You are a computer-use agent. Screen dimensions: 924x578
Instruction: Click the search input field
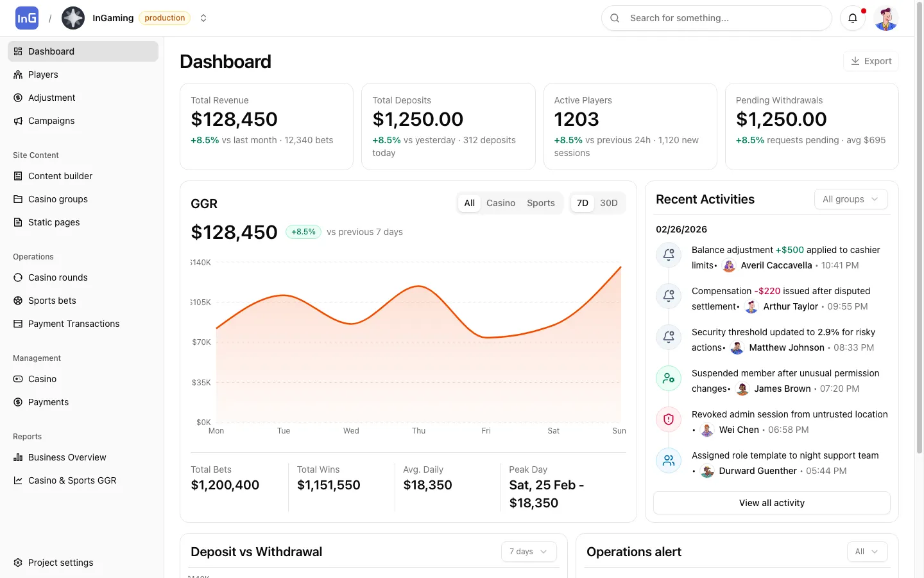716,18
